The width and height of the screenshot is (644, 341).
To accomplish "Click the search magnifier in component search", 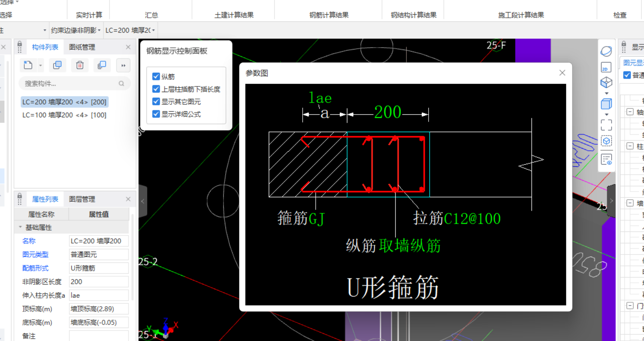I will 122,83.
